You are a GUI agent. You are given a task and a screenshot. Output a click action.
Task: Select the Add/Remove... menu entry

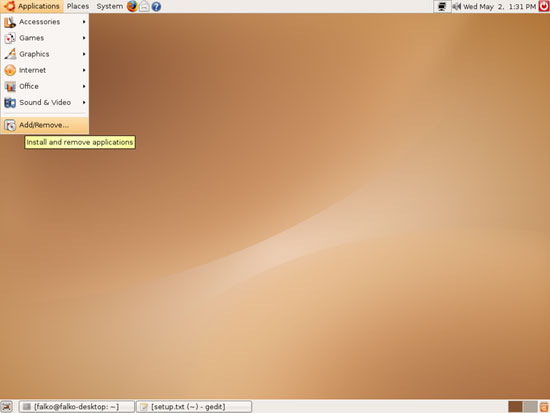(45, 125)
